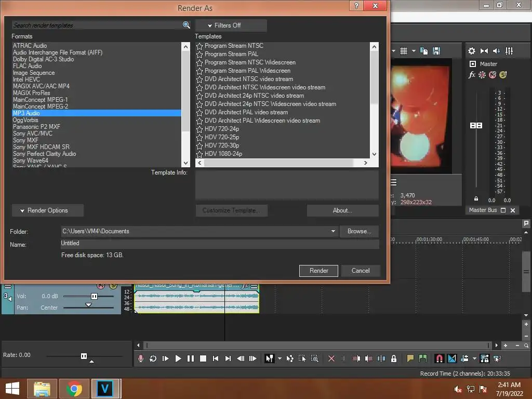This screenshot has height=399, width=532.
Task: Open Master FX button
Action: click(472, 75)
